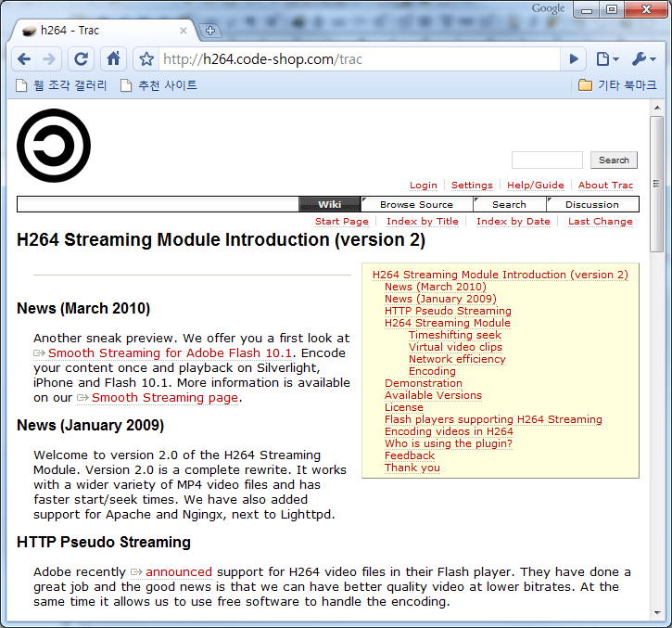The image size is (672, 628).
Task: Focus the Trac search text box
Action: click(x=547, y=160)
